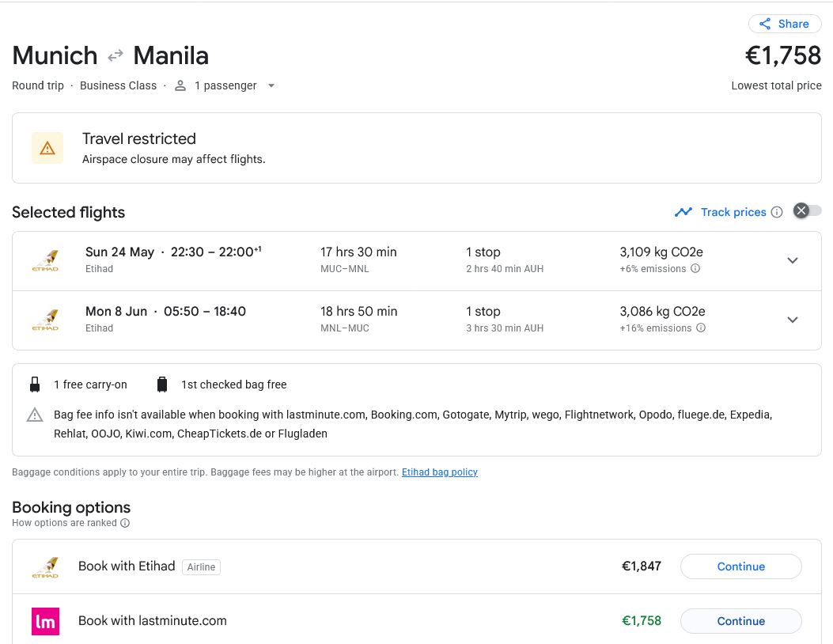This screenshot has width=833, height=644.
Task: Click 'Mon 8 Jun · 05:50 – 18:40' time
Action: click(x=166, y=312)
